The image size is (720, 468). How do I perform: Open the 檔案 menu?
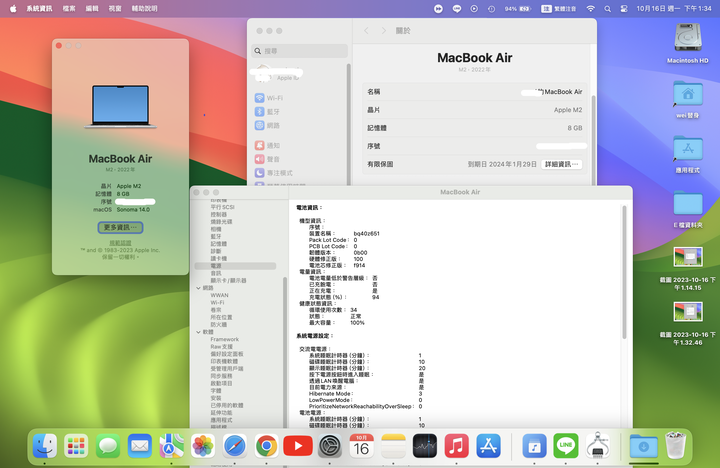[x=69, y=8]
